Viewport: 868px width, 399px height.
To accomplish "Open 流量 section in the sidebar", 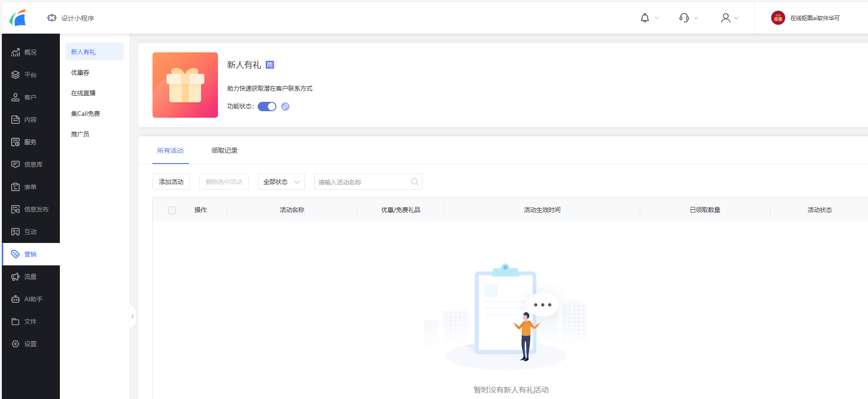I will (x=30, y=277).
